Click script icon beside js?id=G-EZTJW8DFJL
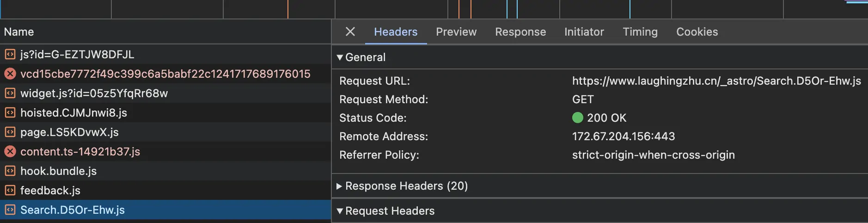868x223 pixels. [x=10, y=55]
